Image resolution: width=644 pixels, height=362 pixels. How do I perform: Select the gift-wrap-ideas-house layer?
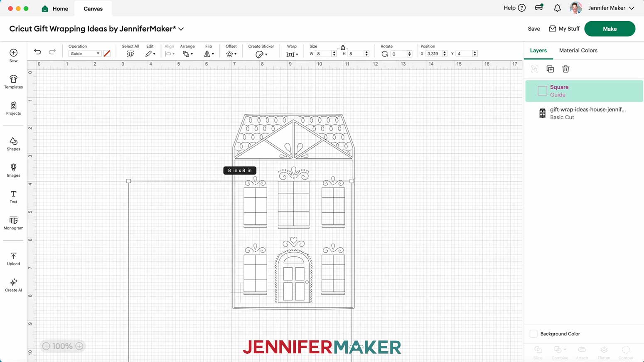pyautogui.click(x=584, y=113)
